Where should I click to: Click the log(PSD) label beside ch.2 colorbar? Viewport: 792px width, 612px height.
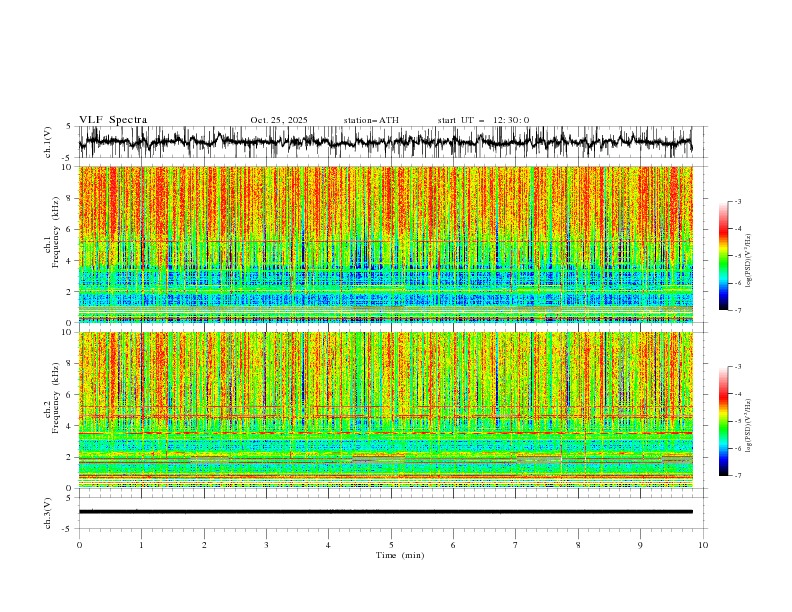749,426
